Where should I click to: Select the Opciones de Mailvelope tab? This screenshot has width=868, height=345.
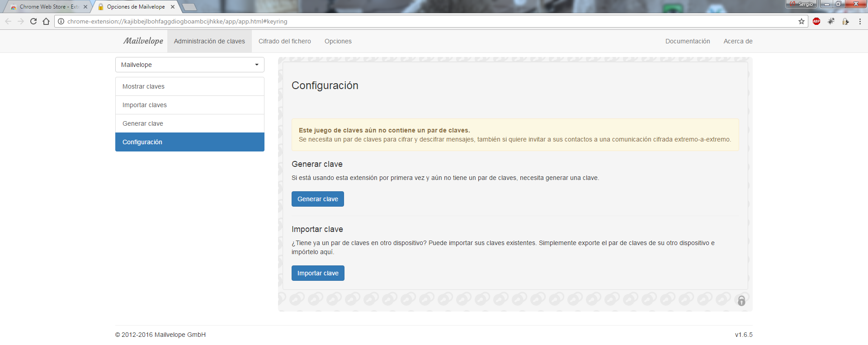coord(136,7)
